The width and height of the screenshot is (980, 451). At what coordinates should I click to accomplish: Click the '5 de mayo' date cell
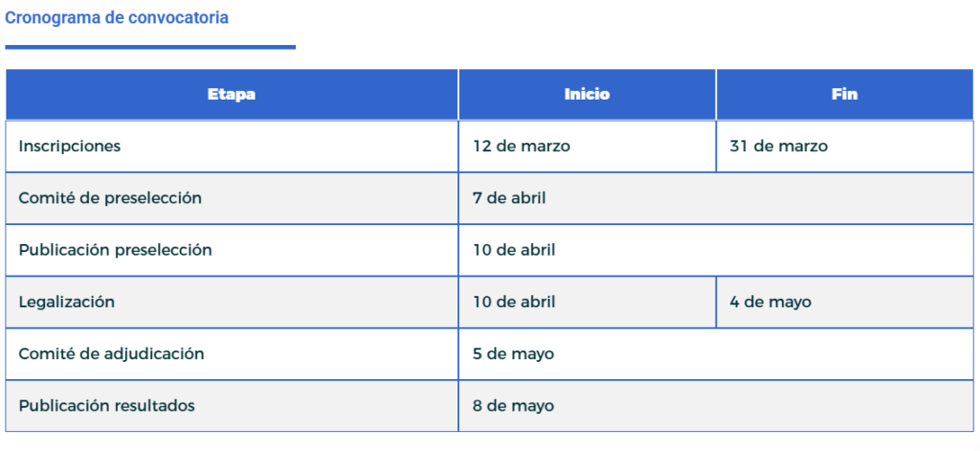click(x=513, y=353)
